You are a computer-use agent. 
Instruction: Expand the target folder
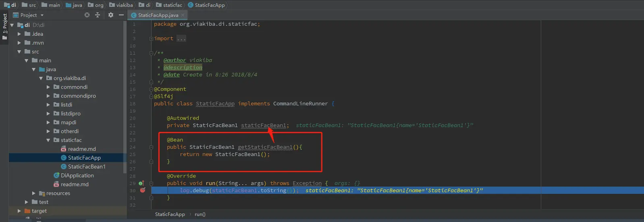tap(19, 211)
